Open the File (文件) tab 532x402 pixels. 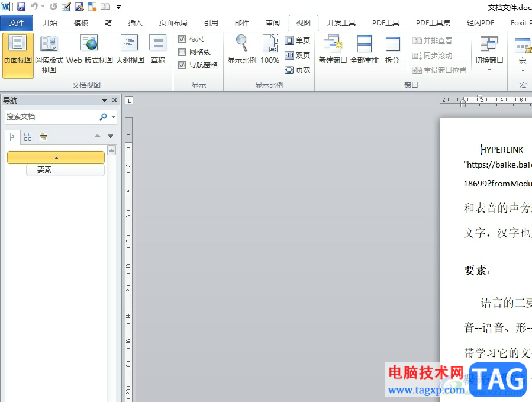[x=17, y=22]
